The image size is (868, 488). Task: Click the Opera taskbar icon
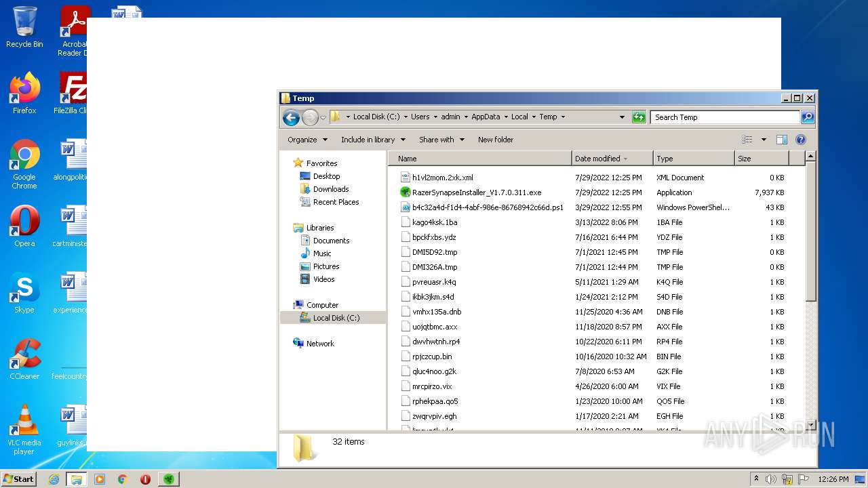coord(145,479)
